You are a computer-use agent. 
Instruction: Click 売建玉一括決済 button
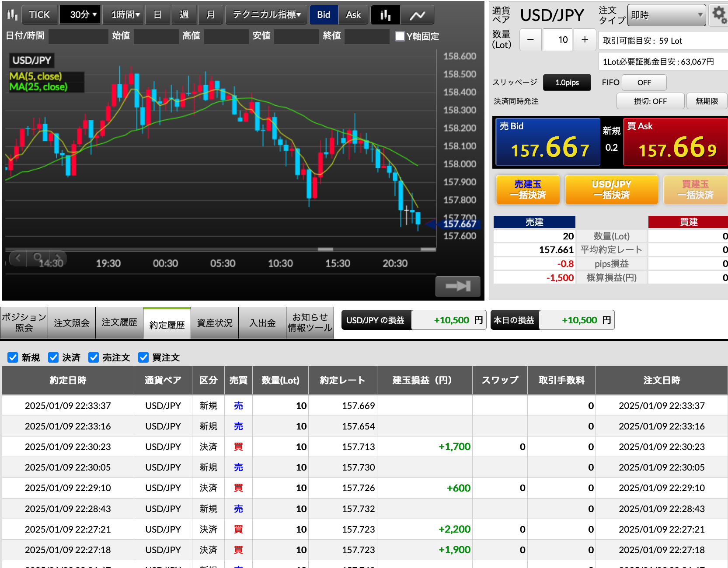(528, 190)
